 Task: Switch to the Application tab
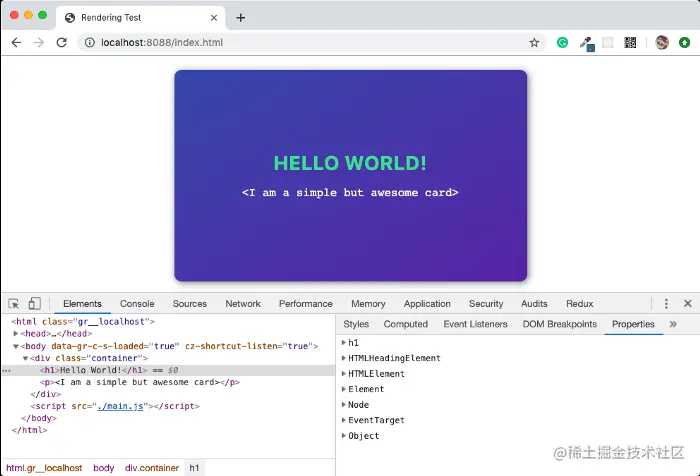click(x=427, y=304)
